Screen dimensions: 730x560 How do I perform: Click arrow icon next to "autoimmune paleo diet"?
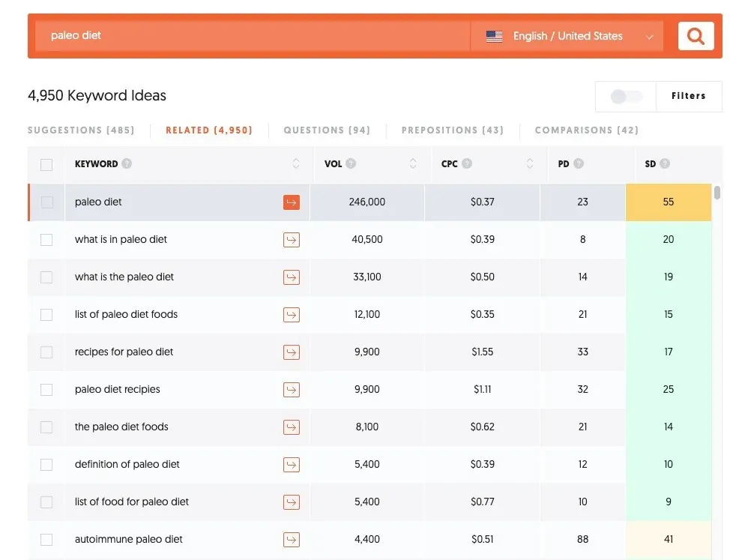[291, 539]
